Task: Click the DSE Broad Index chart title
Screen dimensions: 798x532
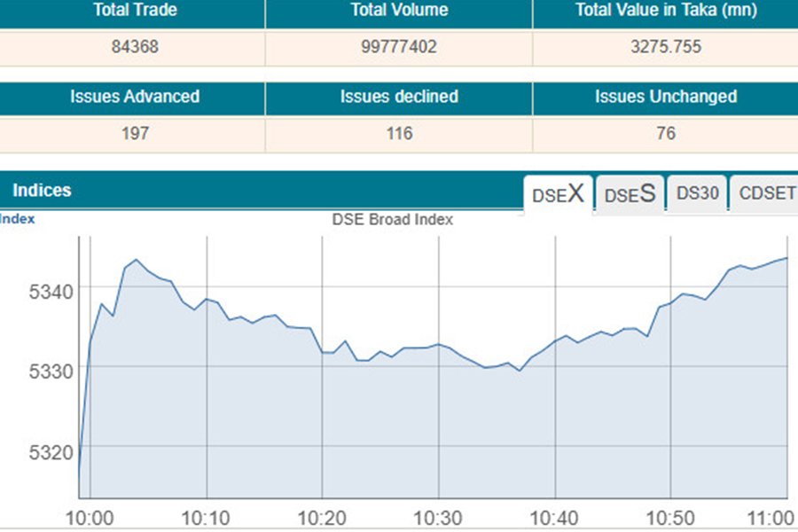Action: (x=393, y=220)
